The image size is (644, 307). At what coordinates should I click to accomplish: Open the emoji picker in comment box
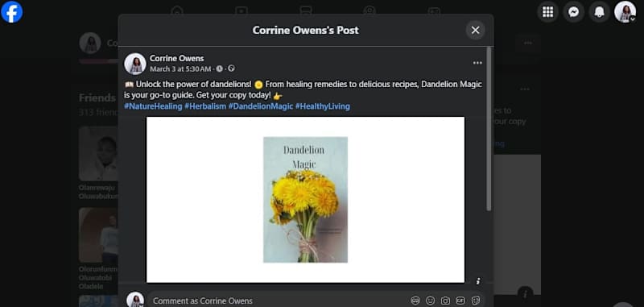click(430, 301)
